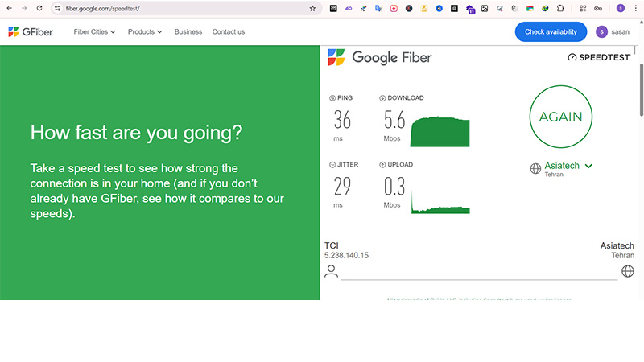Image resolution: width=644 pixels, height=362 pixels.
Task: Click the Check availability button
Action: point(551,31)
